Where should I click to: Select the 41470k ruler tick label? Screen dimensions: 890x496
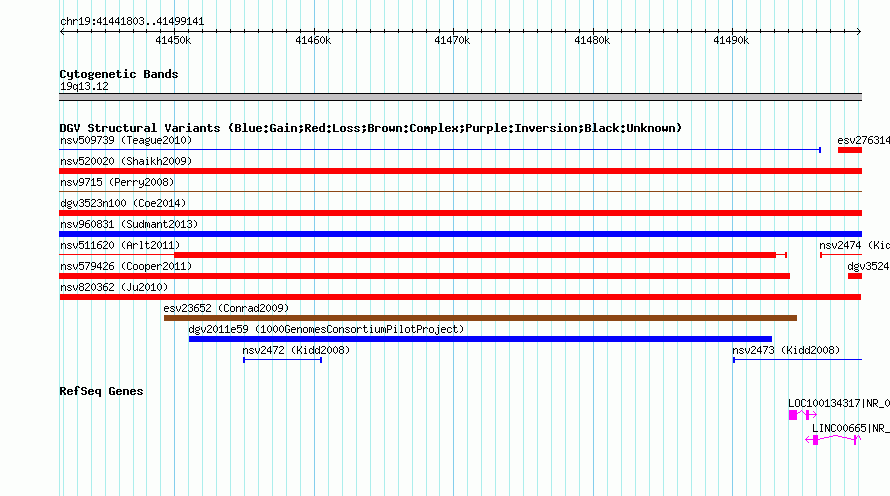click(452, 40)
